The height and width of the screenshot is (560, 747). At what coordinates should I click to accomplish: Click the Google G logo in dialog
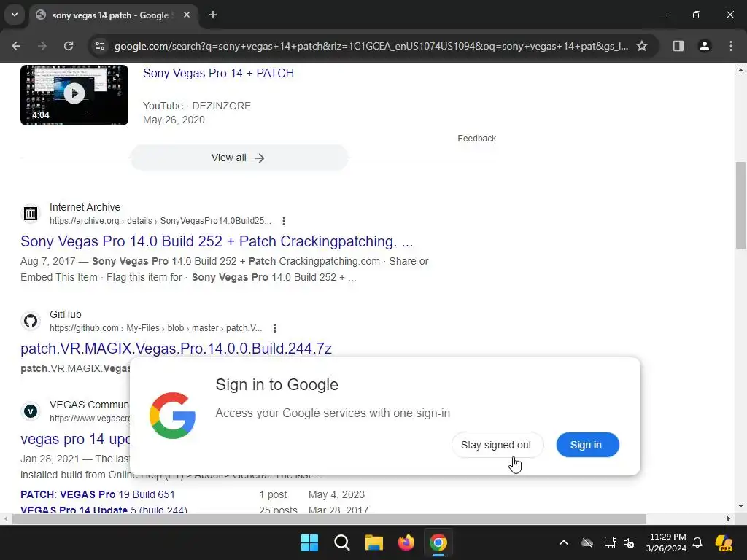click(x=172, y=416)
